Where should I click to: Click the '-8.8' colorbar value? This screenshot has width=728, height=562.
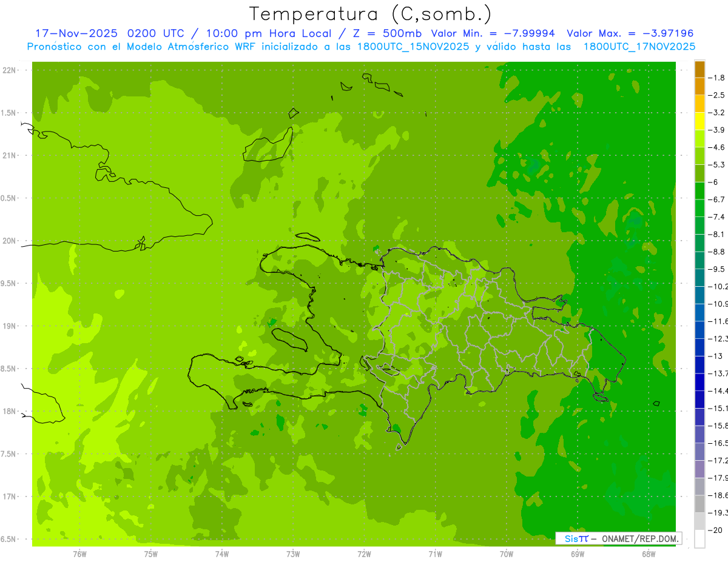point(716,252)
